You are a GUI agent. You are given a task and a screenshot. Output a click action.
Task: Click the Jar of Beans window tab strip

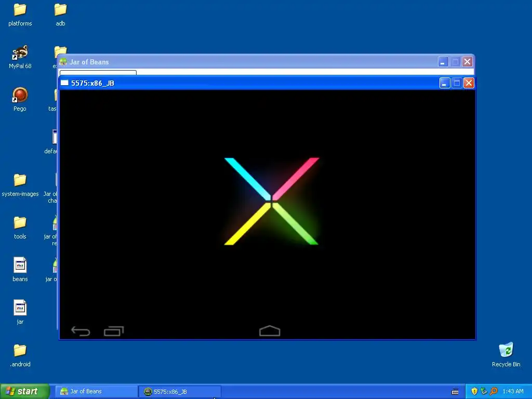tap(98, 73)
